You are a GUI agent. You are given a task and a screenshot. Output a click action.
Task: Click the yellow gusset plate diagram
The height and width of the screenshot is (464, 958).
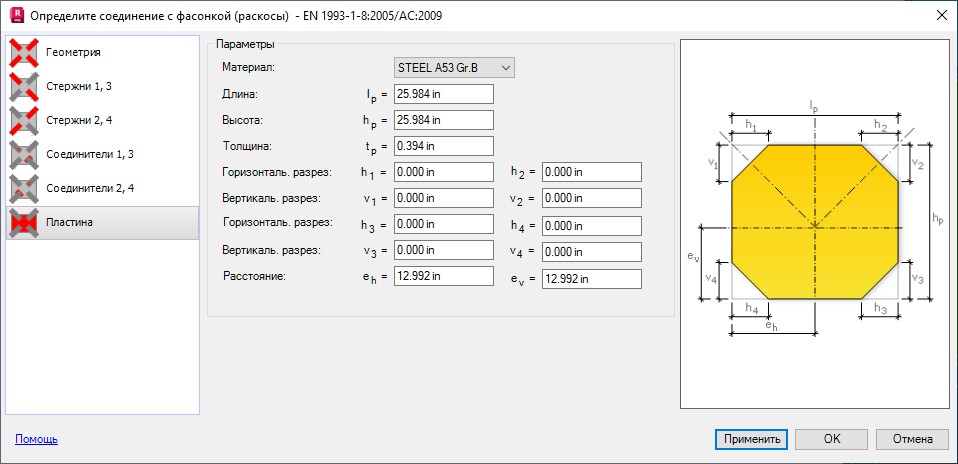pyautogui.click(x=814, y=222)
